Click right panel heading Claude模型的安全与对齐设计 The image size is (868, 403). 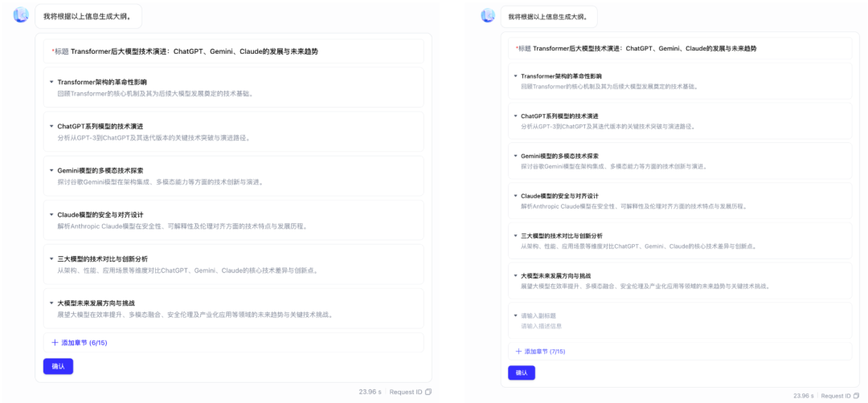(559, 196)
